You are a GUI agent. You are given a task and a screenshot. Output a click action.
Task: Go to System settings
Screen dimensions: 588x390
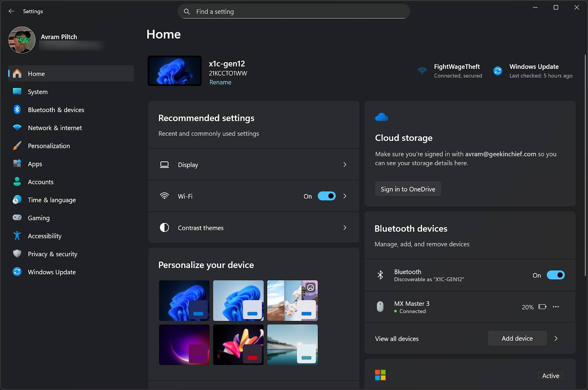71,91
